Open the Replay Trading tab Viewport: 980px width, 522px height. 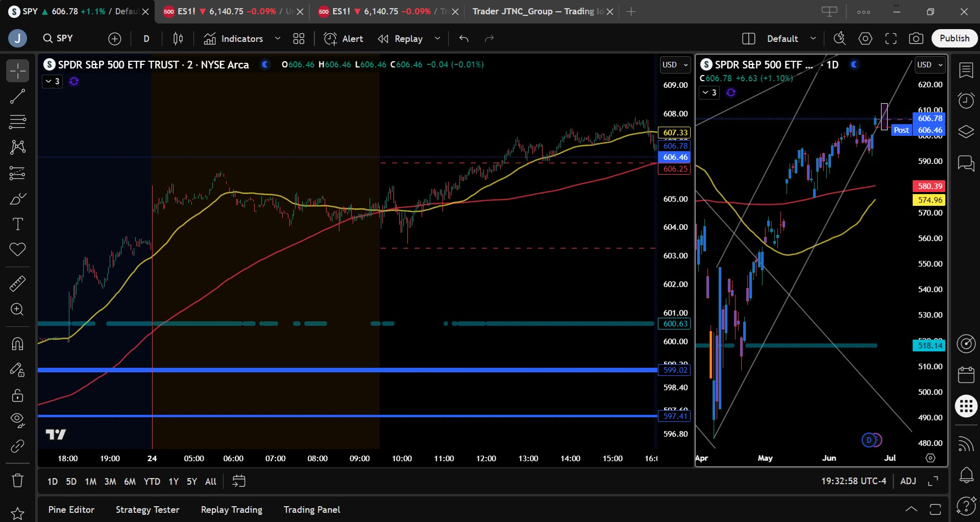point(232,510)
